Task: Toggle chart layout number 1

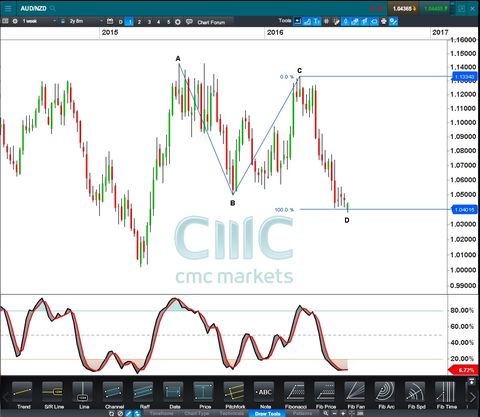Action: (x=130, y=22)
